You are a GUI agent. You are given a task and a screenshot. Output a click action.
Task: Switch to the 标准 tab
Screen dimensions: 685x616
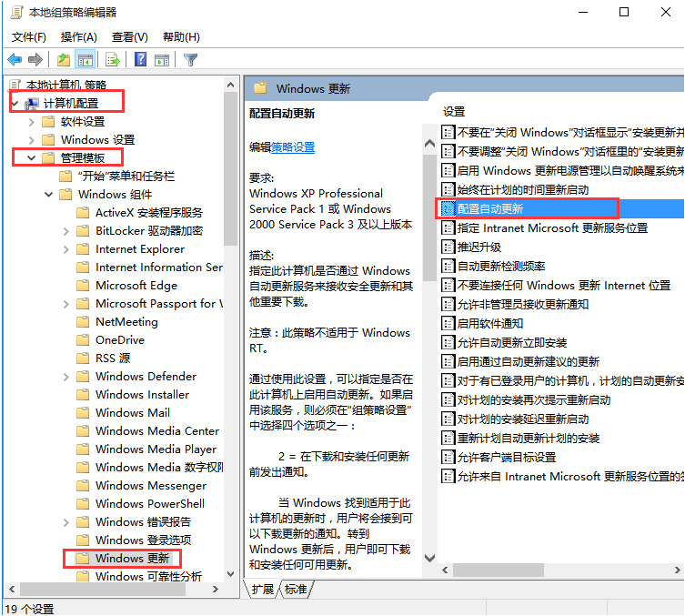tap(296, 590)
